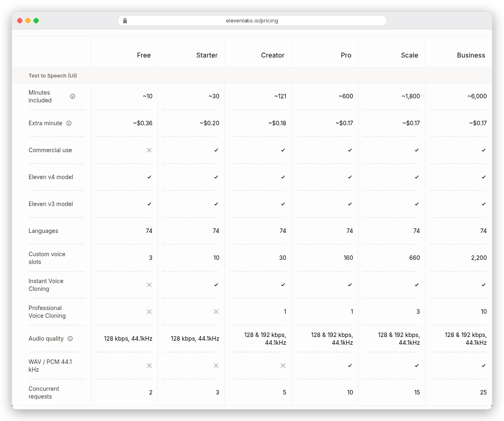Screen dimensions: 504x421
Task: Click the checkmark for Eleven v4 model under Creator
Action: click(x=283, y=177)
